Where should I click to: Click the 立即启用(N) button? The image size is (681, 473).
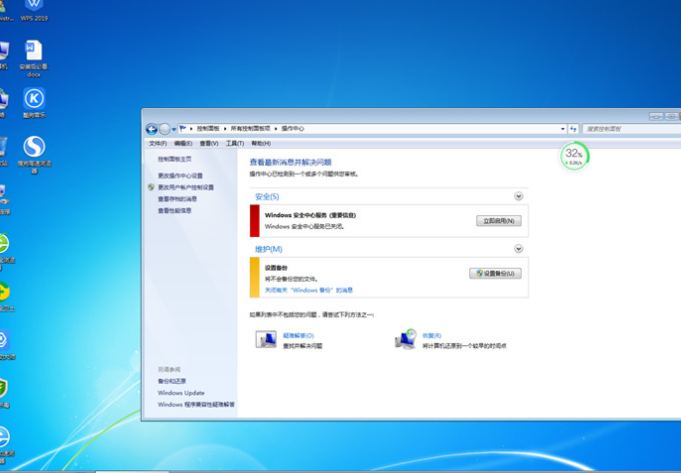pos(499,221)
